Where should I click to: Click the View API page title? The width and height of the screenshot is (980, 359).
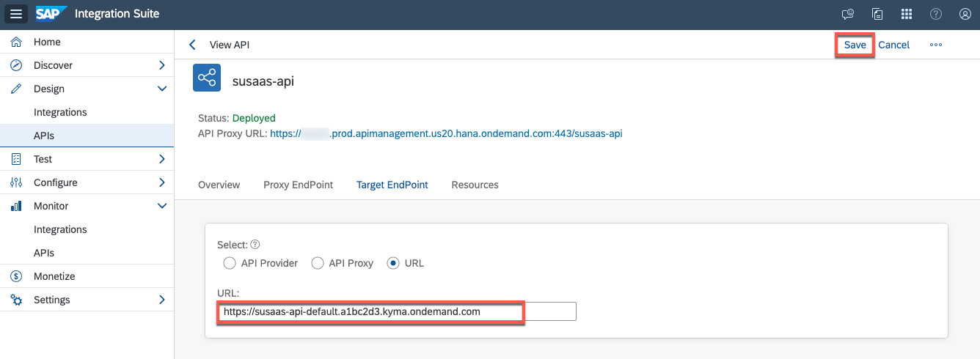tap(230, 45)
